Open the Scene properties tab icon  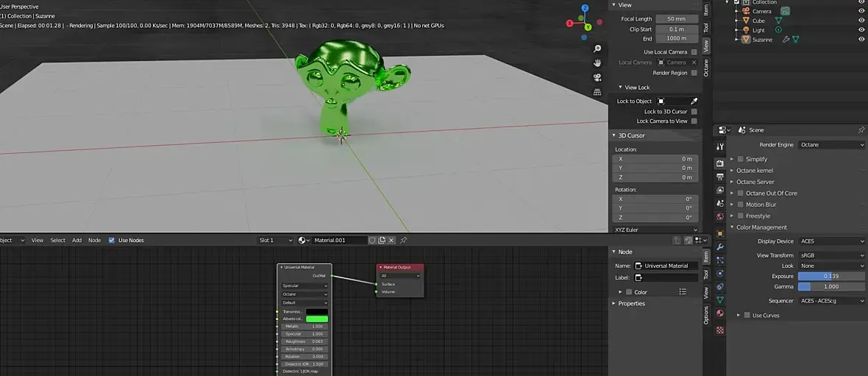click(x=720, y=203)
